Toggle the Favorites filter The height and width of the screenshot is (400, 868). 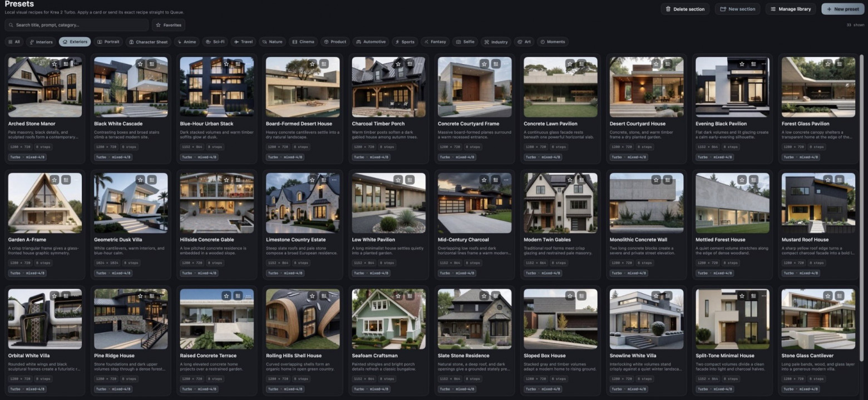169,25
